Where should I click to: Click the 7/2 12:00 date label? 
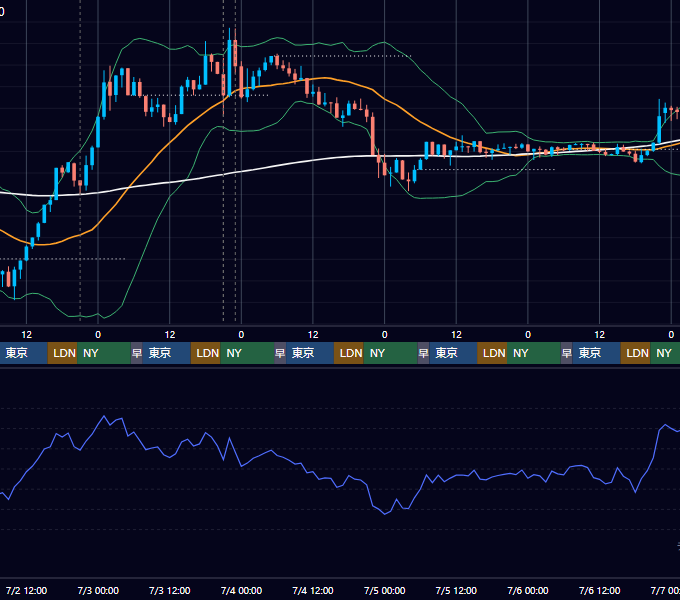click(x=26, y=590)
